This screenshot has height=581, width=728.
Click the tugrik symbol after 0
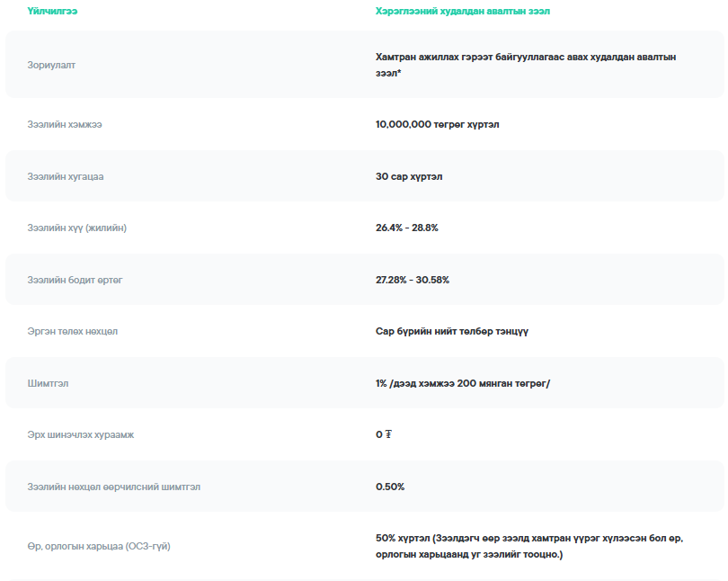[x=388, y=435]
